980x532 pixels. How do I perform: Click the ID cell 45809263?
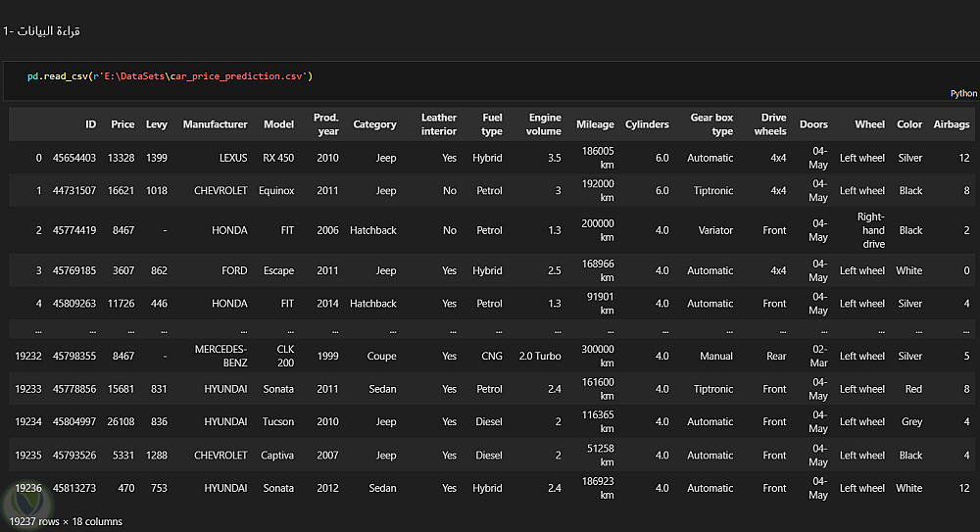tap(74, 304)
